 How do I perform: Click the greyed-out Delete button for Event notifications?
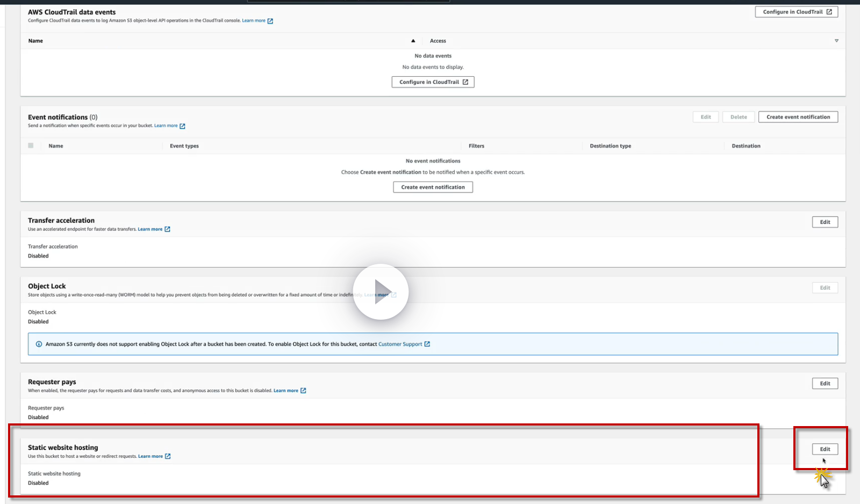pos(739,117)
